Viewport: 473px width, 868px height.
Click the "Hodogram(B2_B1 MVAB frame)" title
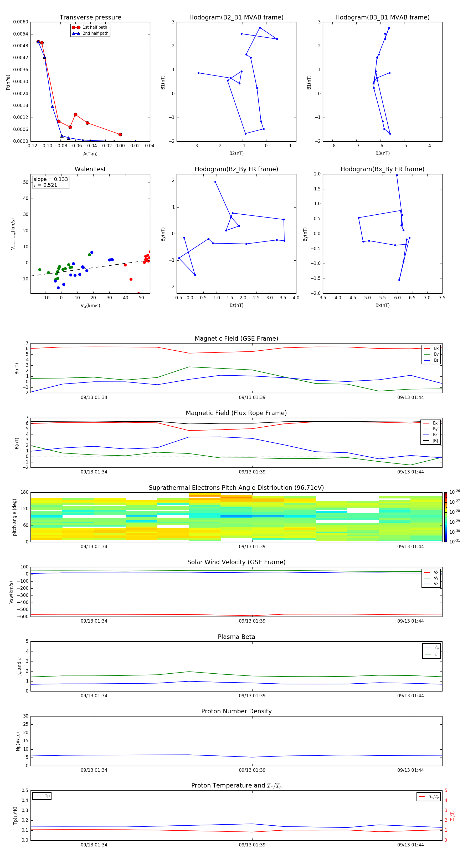[x=236, y=18]
